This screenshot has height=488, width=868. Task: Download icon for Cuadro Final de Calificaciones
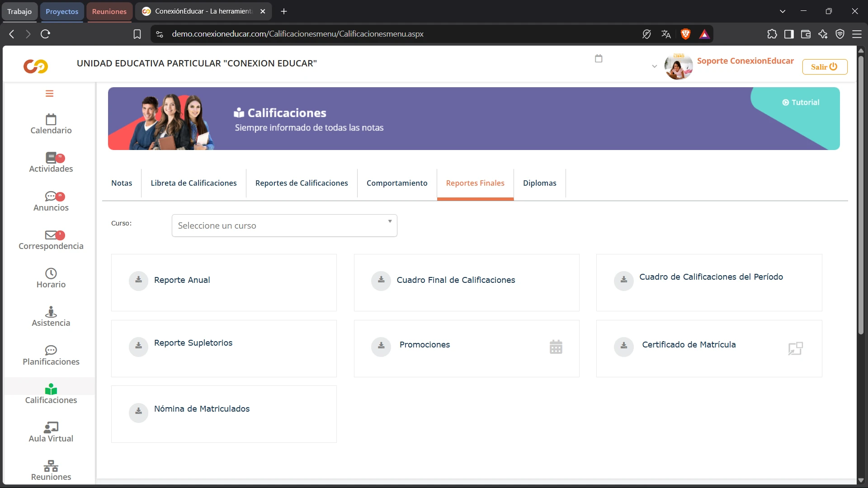[381, 281]
